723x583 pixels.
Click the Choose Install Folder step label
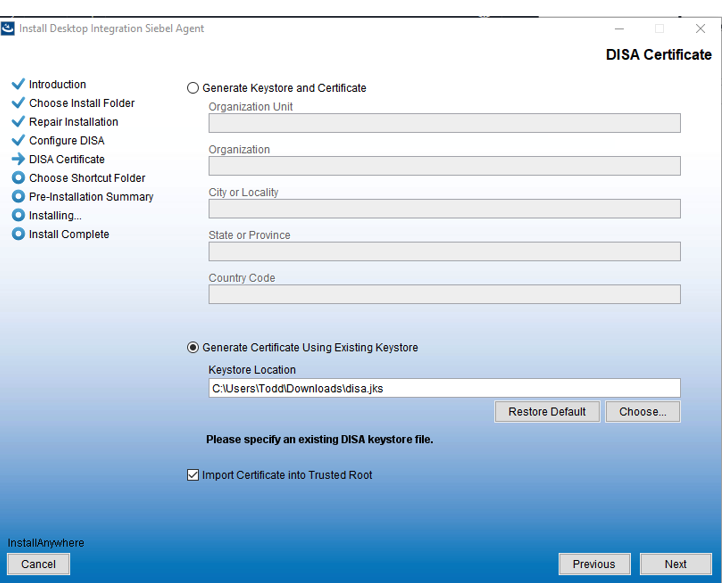coord(82,103)
